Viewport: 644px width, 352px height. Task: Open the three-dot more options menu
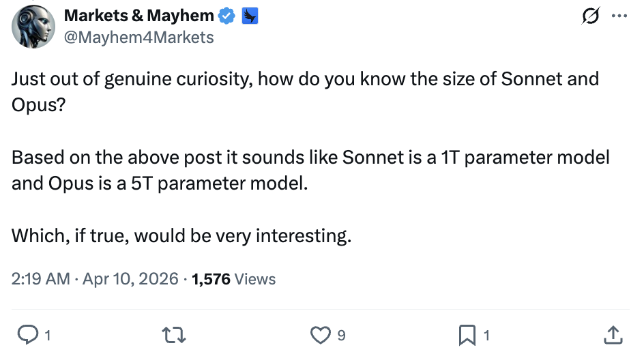point(618,18)
